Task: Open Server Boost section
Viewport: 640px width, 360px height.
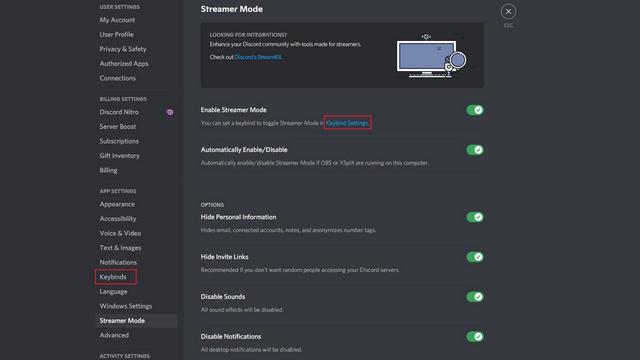Action: (x=118, y=127)
